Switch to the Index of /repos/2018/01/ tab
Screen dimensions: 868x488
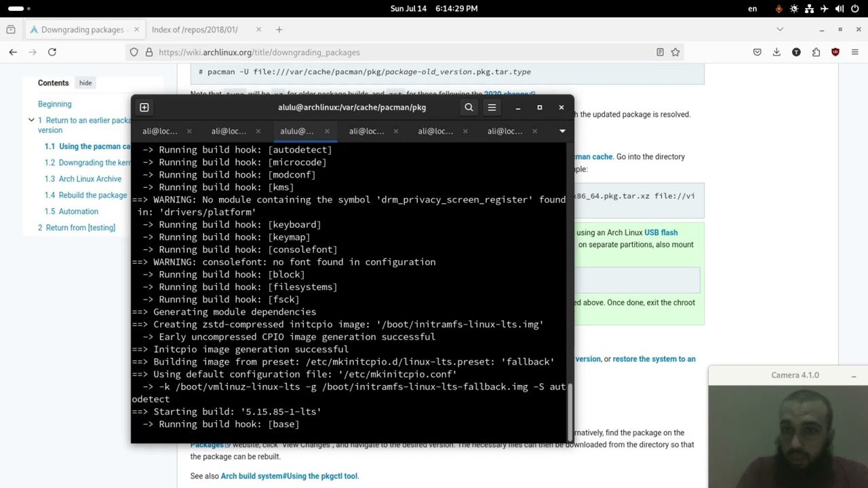(x=195, y=29)
